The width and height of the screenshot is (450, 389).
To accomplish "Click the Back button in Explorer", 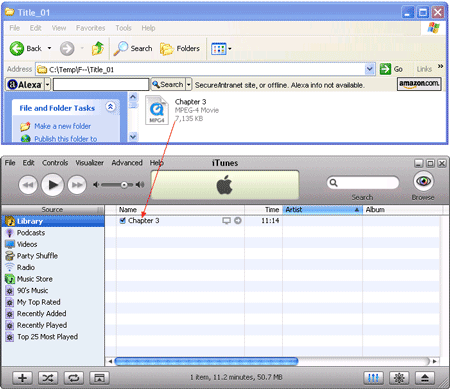I will coord(26,49).
